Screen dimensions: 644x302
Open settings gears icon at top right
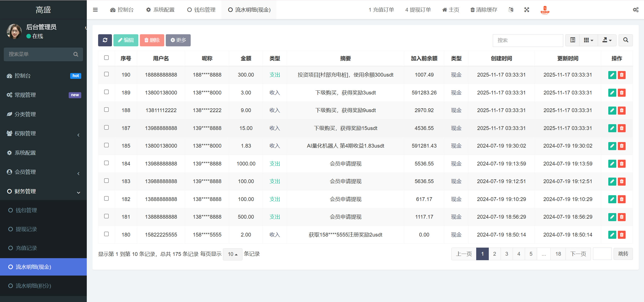636,10
